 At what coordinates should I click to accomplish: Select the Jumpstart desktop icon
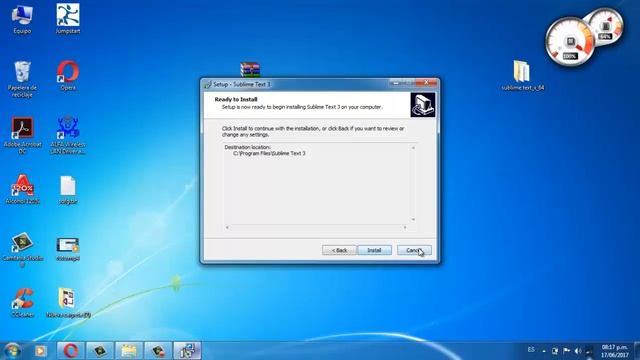(x=68, y=19)
